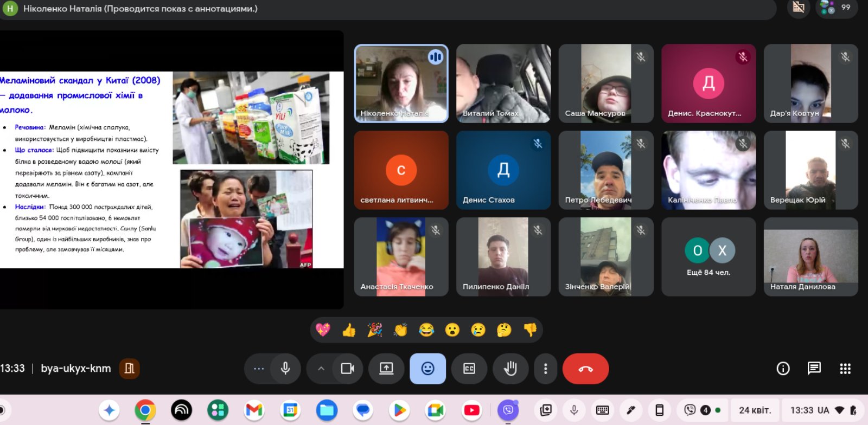Open the activities grid icon

coord(845,369)
